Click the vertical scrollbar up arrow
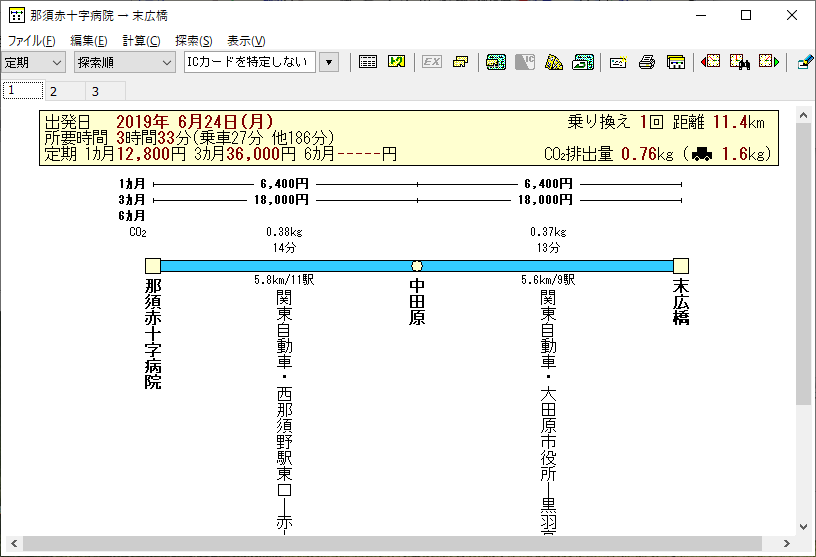 [804, 116]
